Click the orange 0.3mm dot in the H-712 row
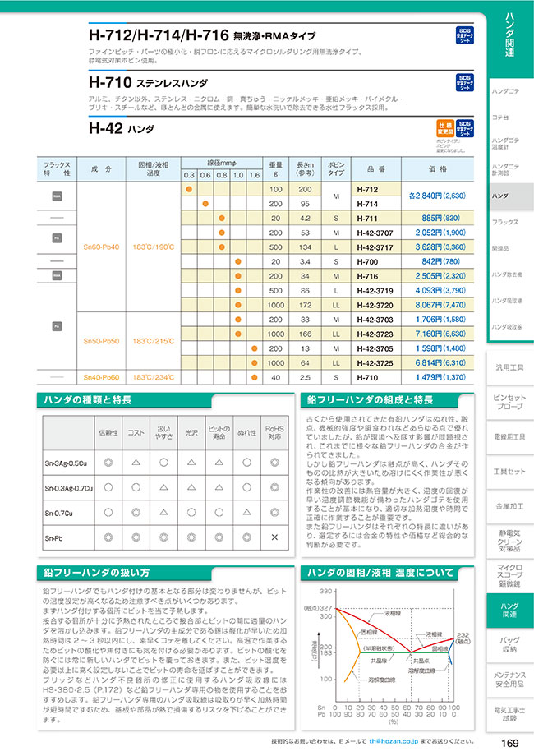 188,190
